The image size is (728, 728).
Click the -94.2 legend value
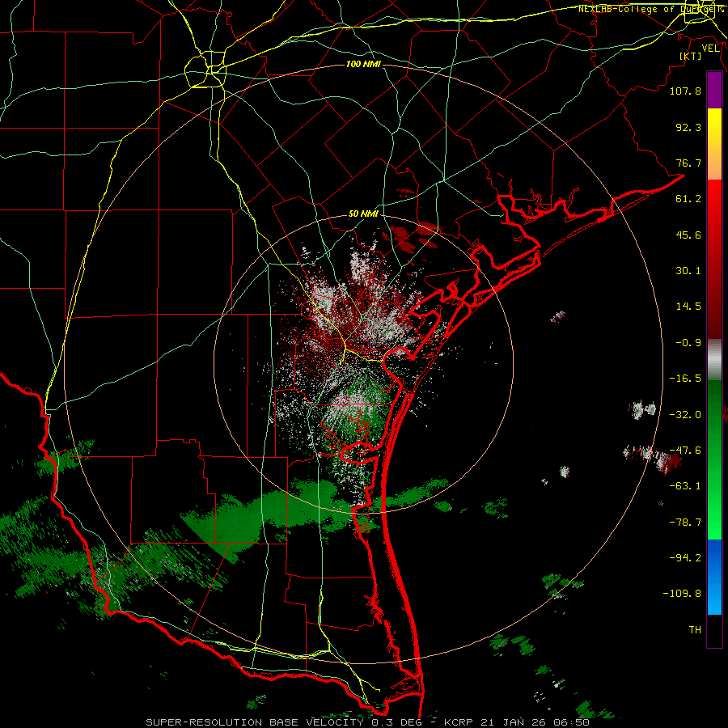tap(685, 557)
